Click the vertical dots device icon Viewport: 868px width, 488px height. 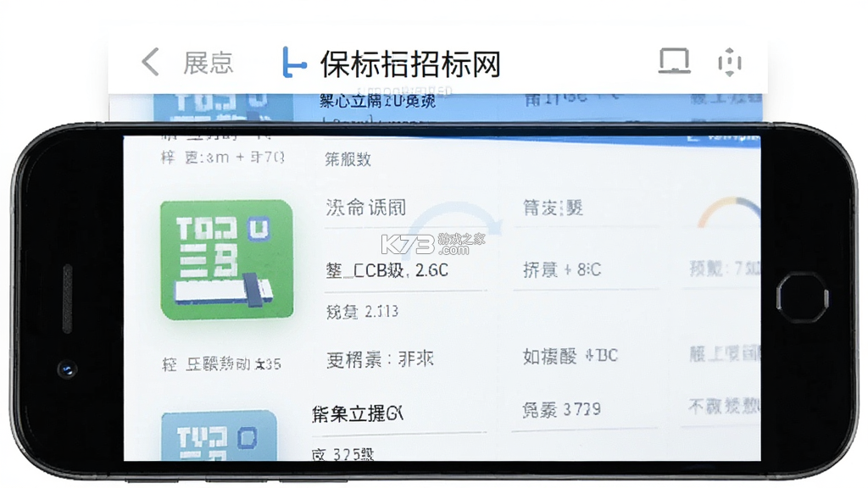point(730,62)
